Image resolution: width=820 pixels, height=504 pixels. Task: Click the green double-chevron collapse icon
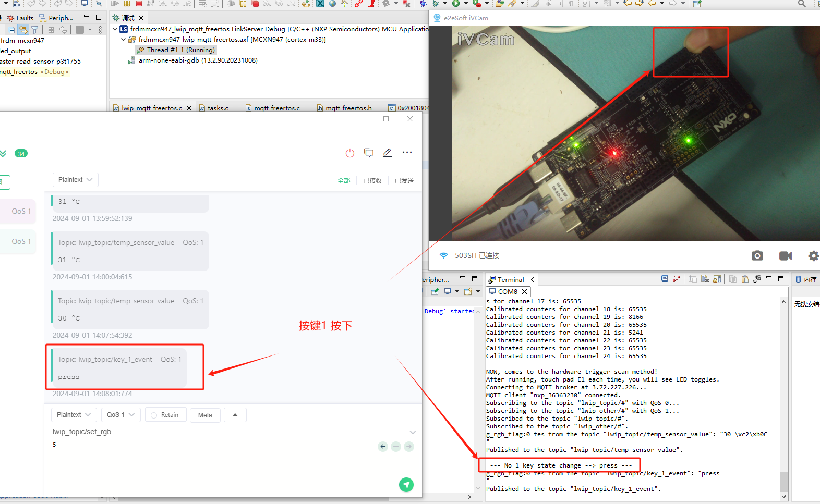3,153
